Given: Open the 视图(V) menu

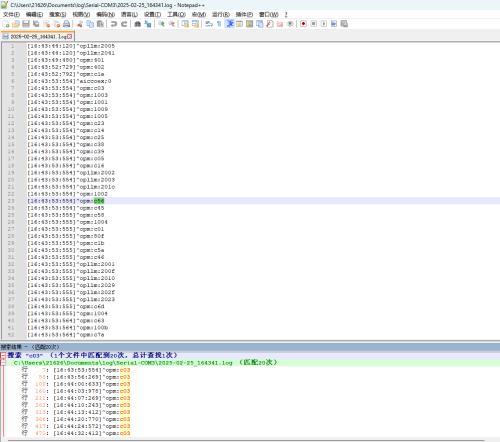Looking at the screenshot, I should tap(81, 14).
